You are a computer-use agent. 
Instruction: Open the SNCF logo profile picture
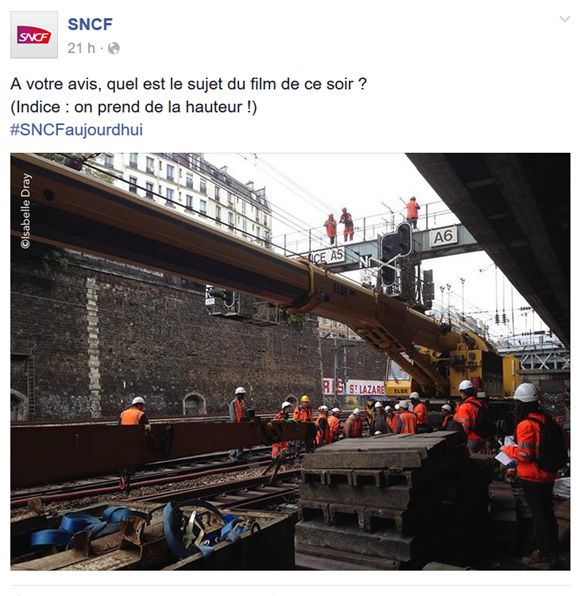[34, 35]
